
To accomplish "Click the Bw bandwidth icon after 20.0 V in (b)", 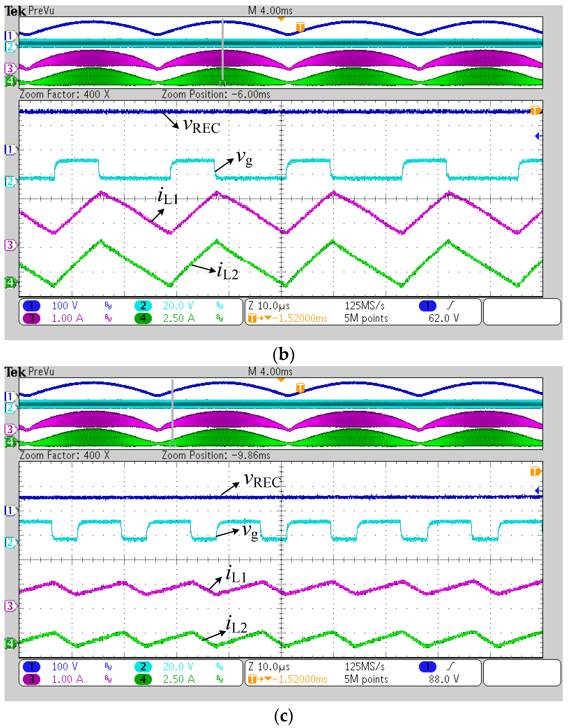I will coord(220,306).
